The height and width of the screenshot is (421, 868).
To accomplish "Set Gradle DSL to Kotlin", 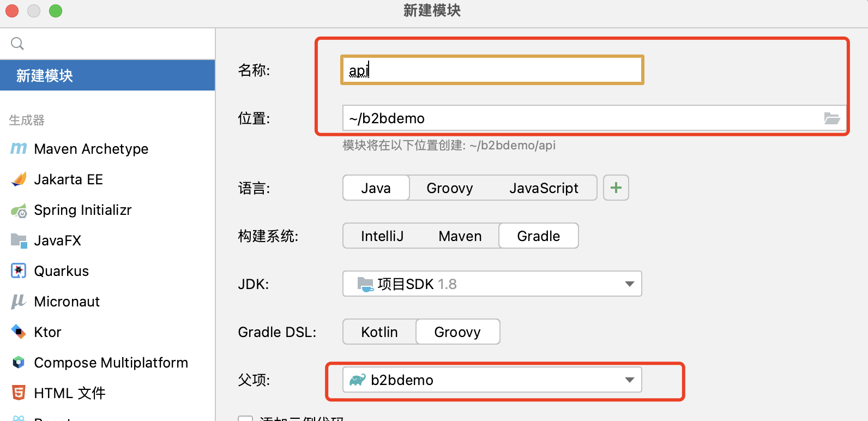I will pos(379,332).
